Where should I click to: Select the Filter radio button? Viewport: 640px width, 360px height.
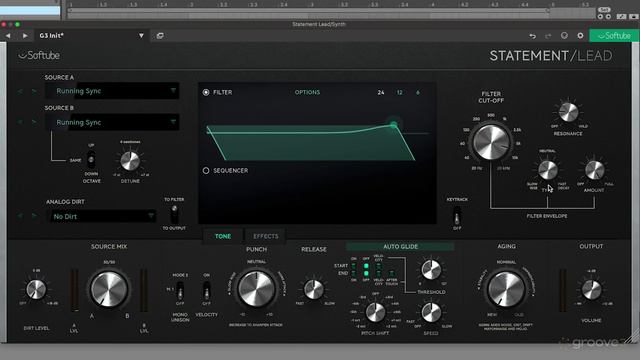[206, 92]
